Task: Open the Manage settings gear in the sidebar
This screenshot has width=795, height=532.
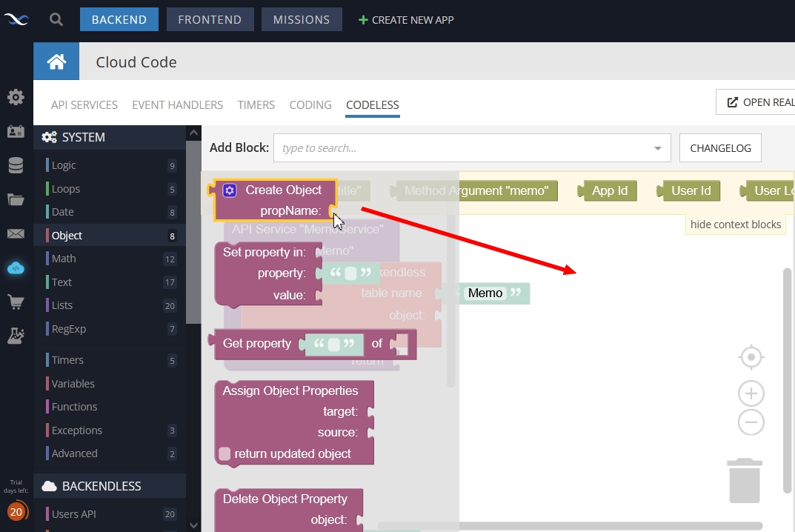Action: [16, 97]
